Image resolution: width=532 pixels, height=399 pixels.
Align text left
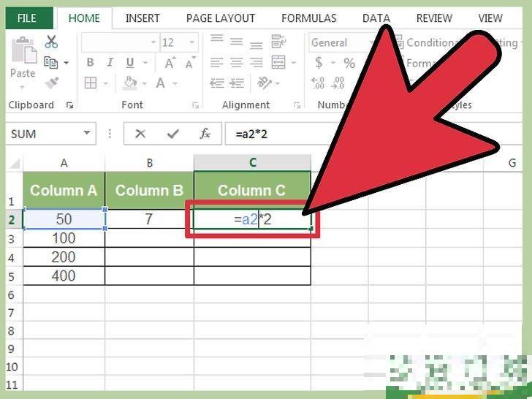pyautogui.click(x=216, y=62)
